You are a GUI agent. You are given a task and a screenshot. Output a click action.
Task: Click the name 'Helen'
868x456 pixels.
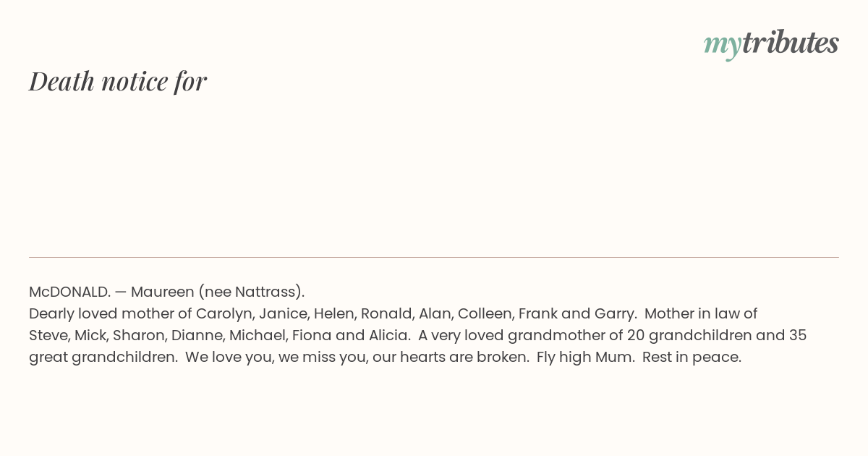coord(333,313)
